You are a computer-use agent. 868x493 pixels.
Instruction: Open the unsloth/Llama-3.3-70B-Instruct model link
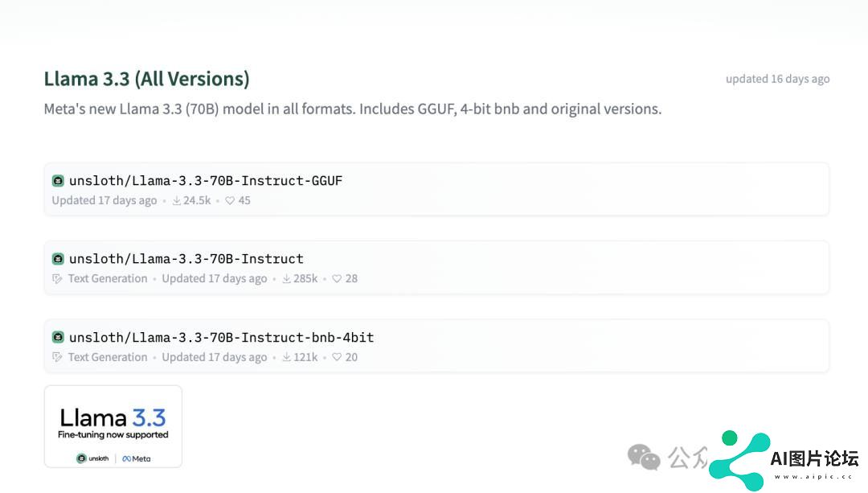coord(186,259)
